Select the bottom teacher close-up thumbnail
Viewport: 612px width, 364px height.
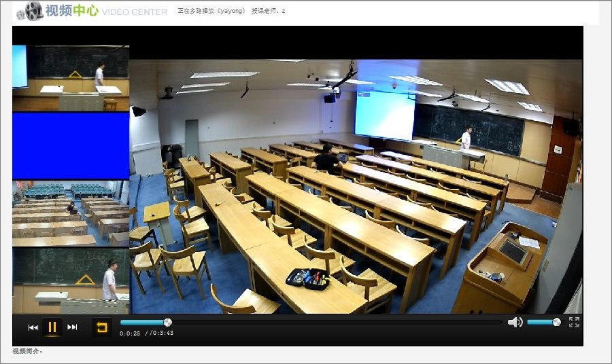pos(71,280)
